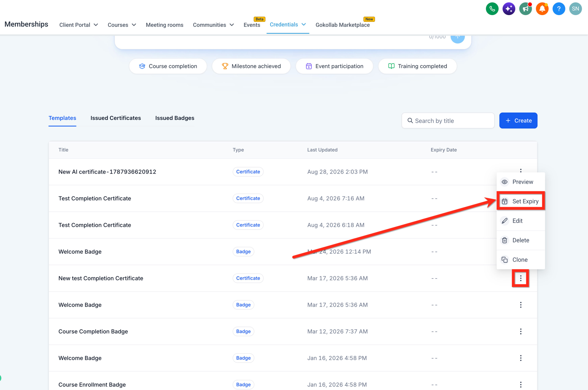Choose Delete from the context menu
Image resolution: width=588 pixels, height=390 pixels.
click(x=521, y=241)
